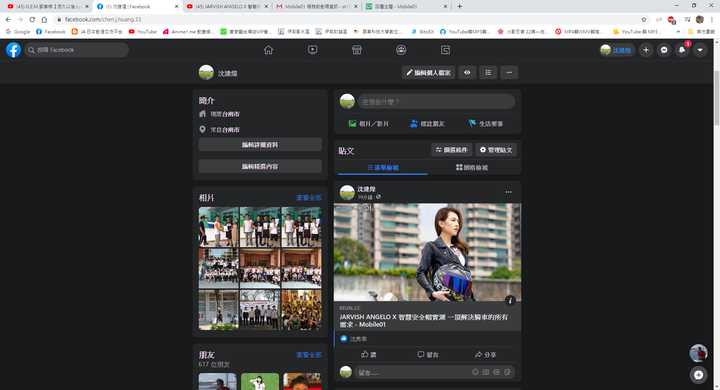Click Life Event flag option in composer
This screenshot has height=390, width=720.
486,124
